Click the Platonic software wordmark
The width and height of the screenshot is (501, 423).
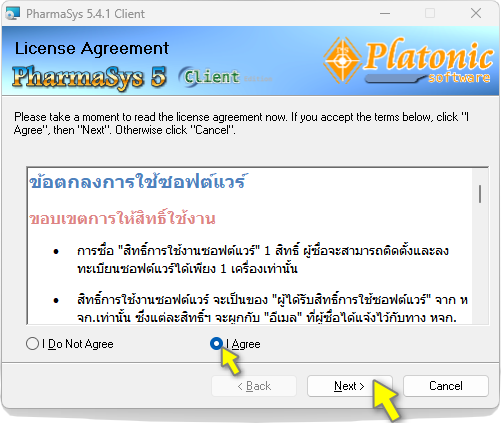tap(429, 61)
